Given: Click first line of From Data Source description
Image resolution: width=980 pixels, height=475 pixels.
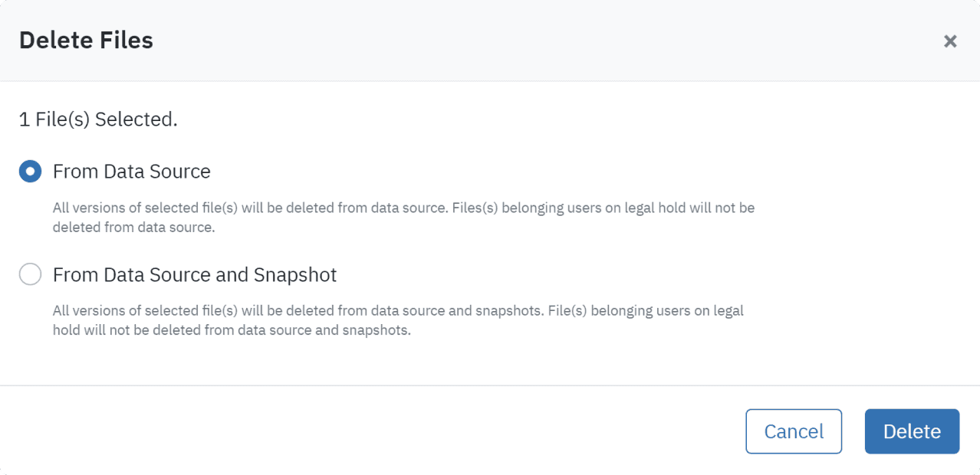Looking at the screenshot, I should [x=403, y=208].
